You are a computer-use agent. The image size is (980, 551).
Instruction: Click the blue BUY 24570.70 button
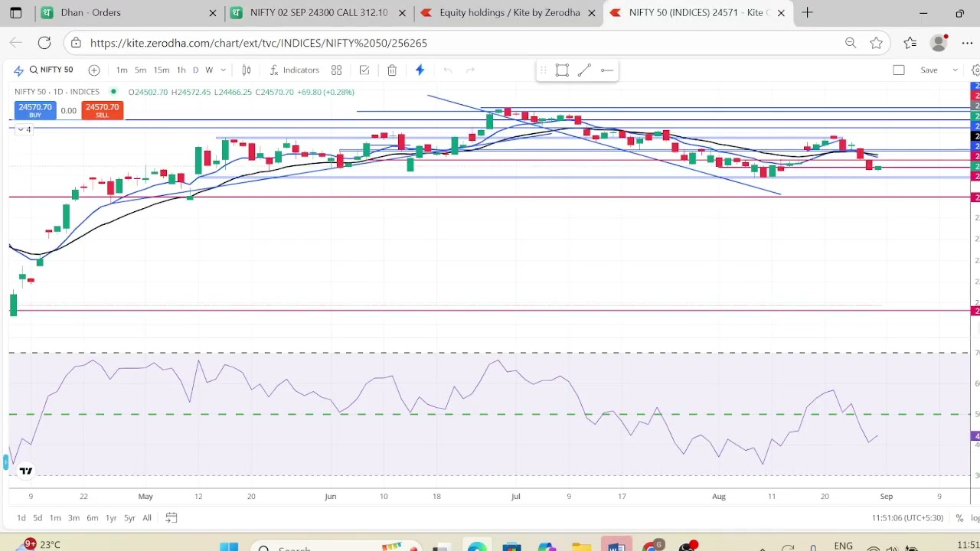tap(35, 111)
